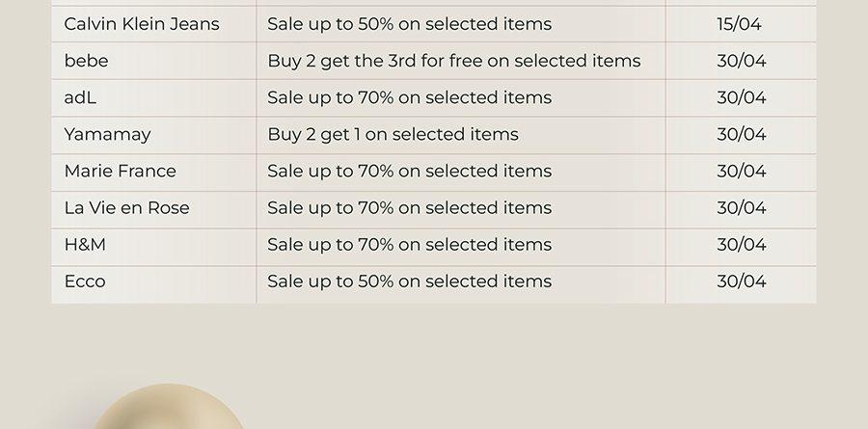Click the beige sphere graphic at bottom
The image size is (868, 429).
pos(166,406)
